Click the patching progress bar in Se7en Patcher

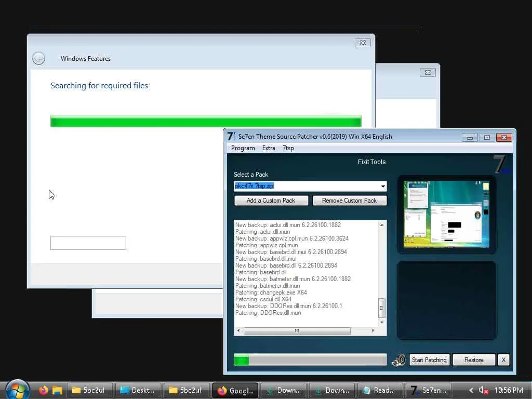(x=310, y=360)
